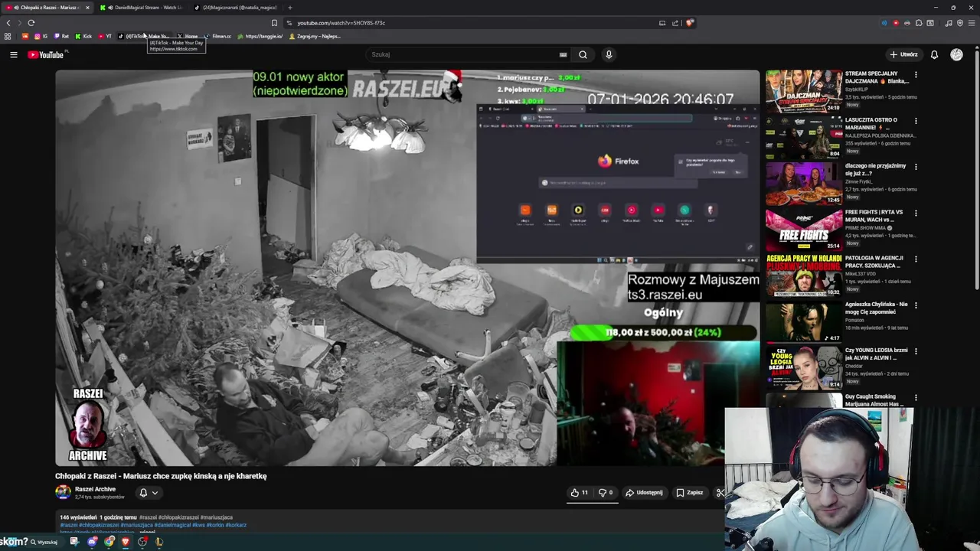Open the X Home bookmark
Image resolution: width=980 pixels, height=551 pixels.
pyautogui.click(x=188, y=36)
